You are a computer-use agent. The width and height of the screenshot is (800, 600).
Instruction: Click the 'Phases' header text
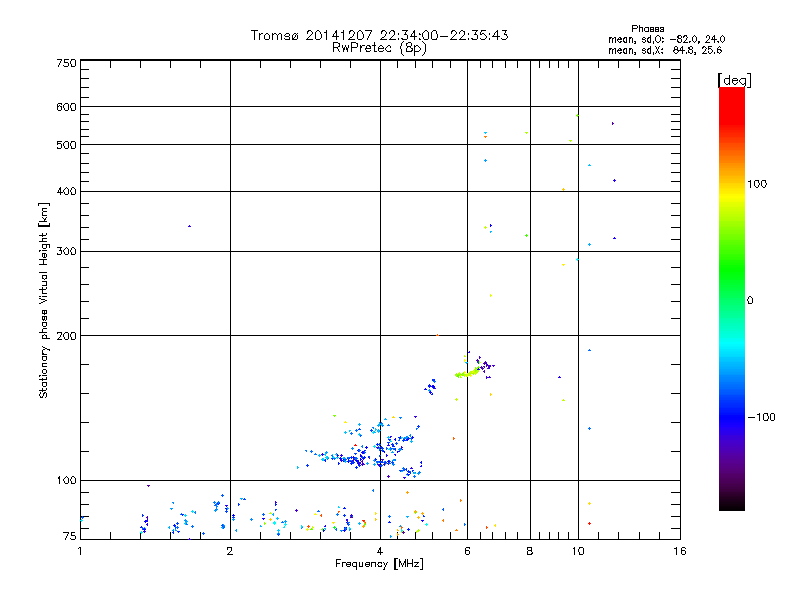647,29
